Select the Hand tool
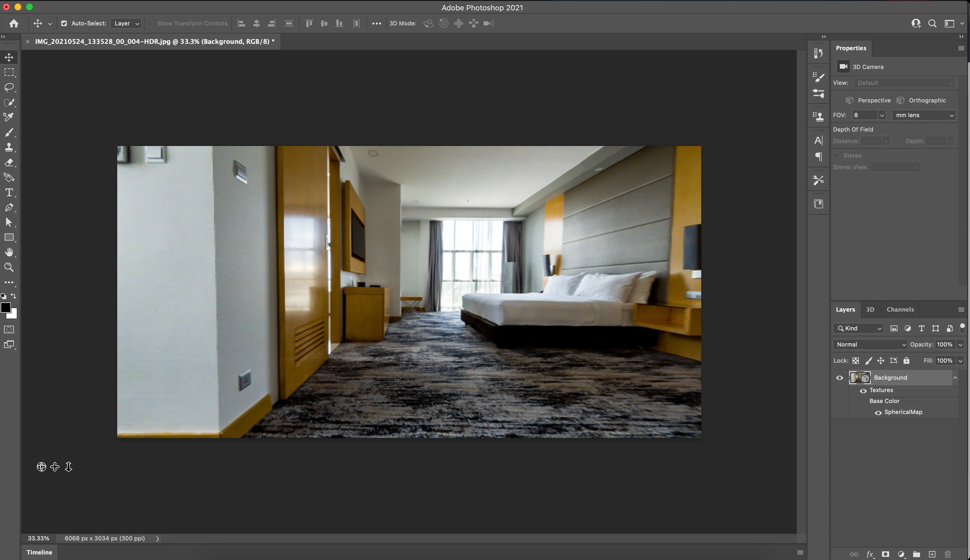970x560 pixels. [9, 252]
